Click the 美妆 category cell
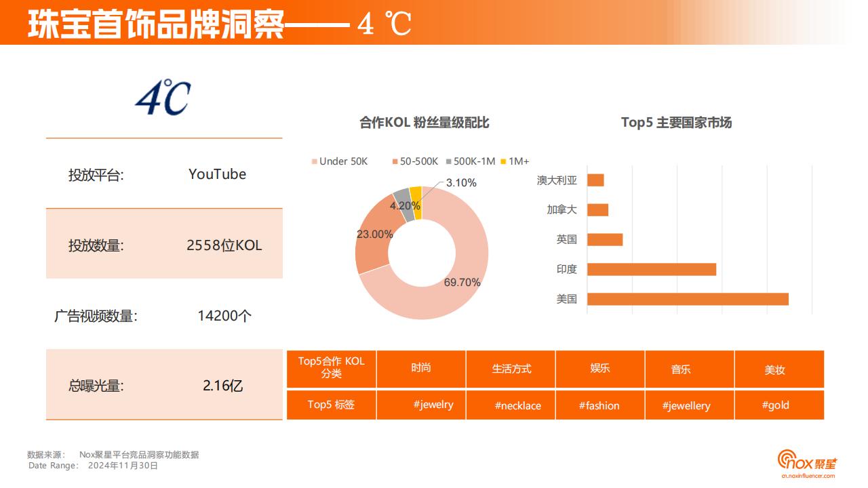The height and width of the screenshot is (488, 868). click(779, 369)
